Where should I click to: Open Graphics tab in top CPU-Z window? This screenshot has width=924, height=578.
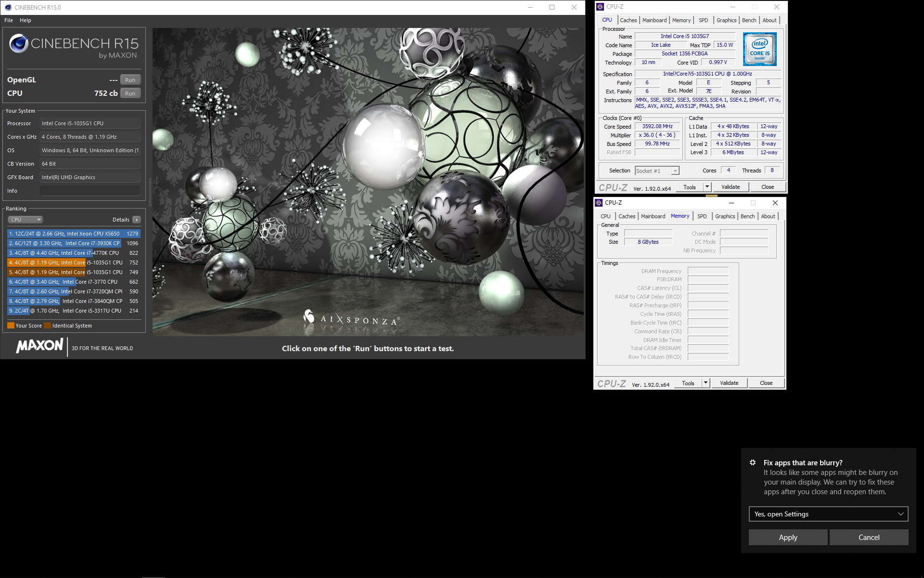click(726, 20)
